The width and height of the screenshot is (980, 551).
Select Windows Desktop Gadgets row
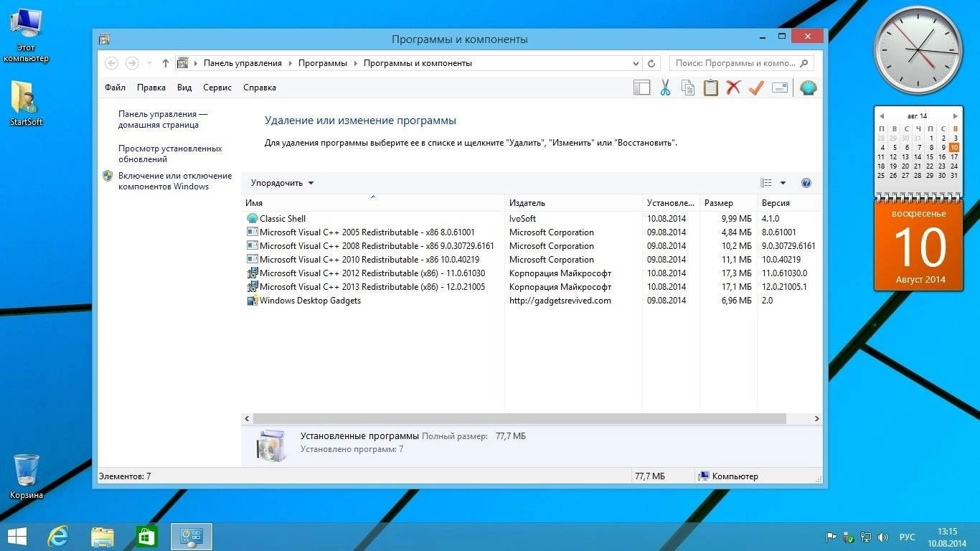tap(531, 301)
